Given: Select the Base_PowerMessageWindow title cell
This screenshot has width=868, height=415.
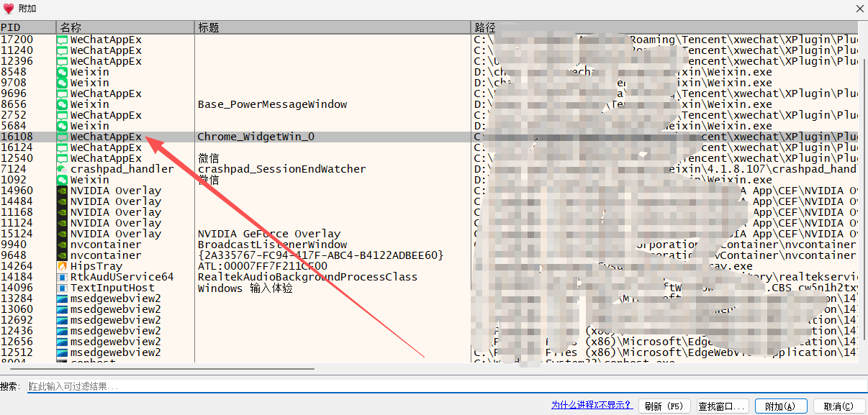Looking at the screenshot, I should pyautogui.click(x=272, y=104).
